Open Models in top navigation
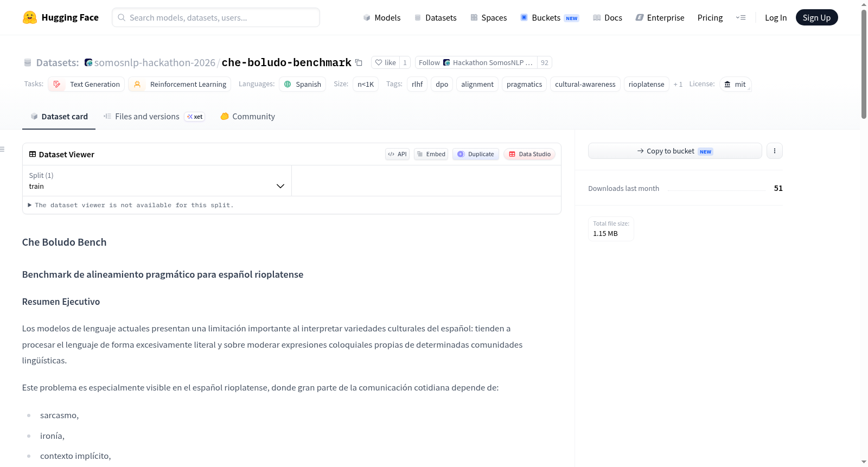The height and width of the screenshot is (467, 868). coord(382,17)
